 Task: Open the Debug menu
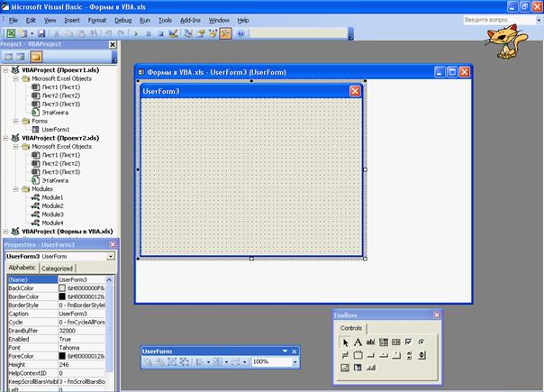(x=122, y=19)
